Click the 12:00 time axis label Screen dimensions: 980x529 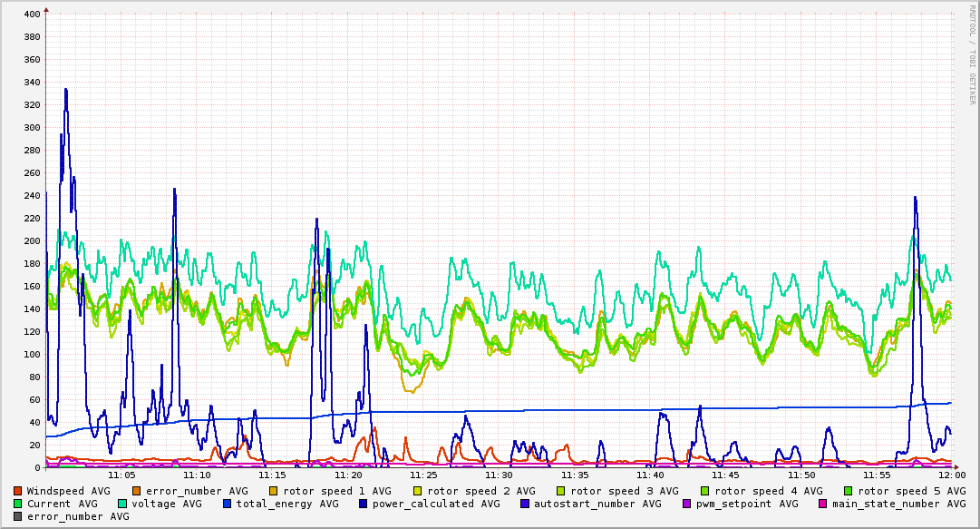pos(952,475)
